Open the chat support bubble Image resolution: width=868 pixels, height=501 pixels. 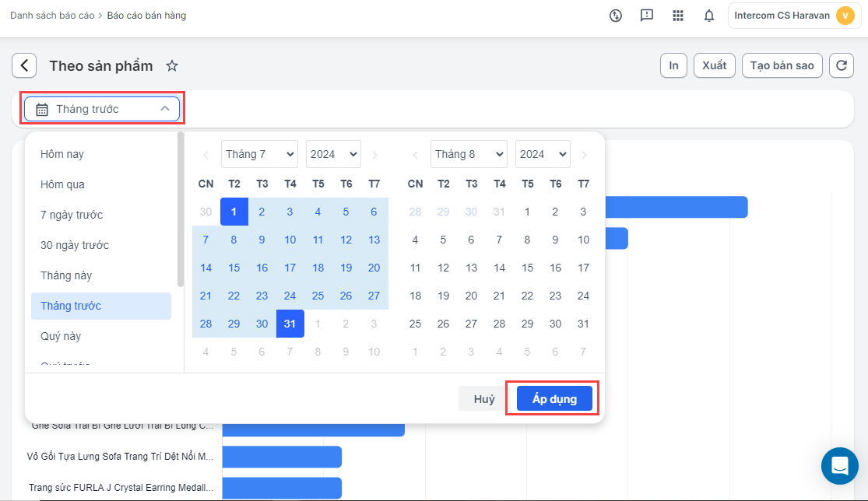click(839, 465)
